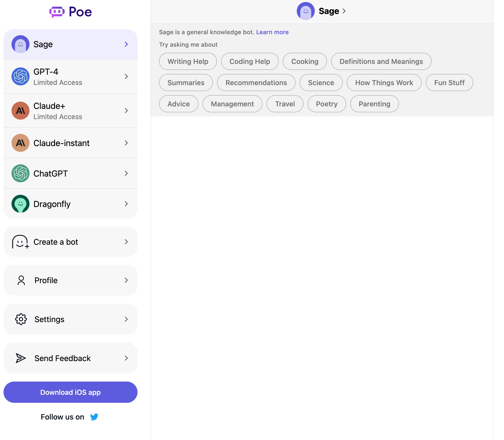Click the Profile person icon

click(21, 280)
